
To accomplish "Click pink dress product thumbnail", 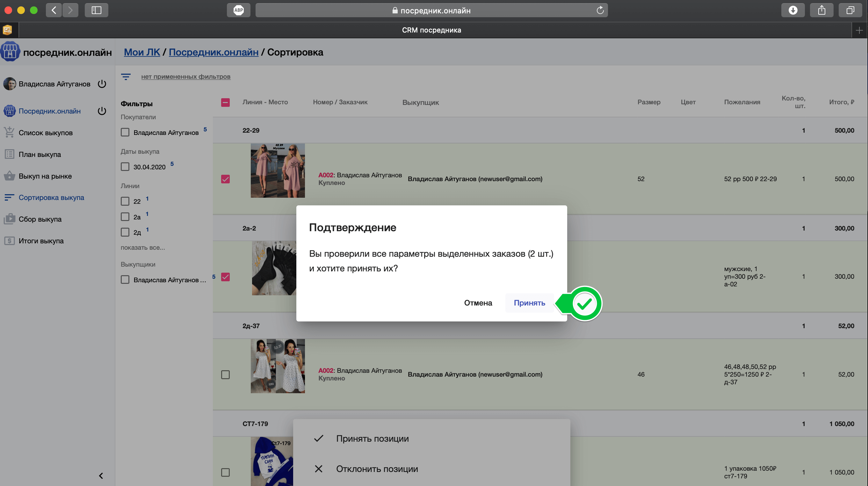I will [278, 171].
